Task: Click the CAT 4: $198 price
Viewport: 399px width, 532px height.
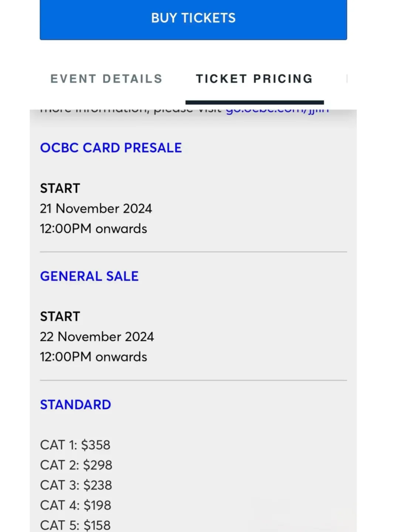Action: click(75, 505)
